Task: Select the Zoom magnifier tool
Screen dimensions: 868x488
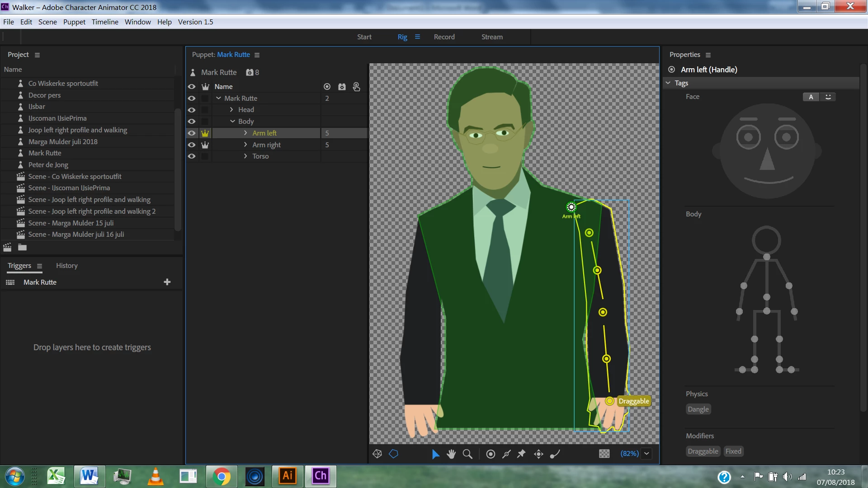Action: [x=467, y=454]
